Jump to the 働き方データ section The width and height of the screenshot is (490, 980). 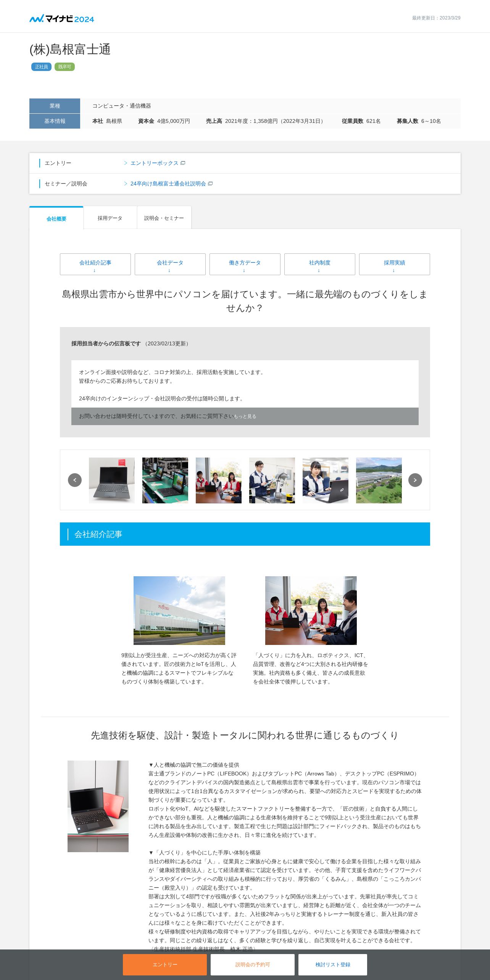click(245, 264)
